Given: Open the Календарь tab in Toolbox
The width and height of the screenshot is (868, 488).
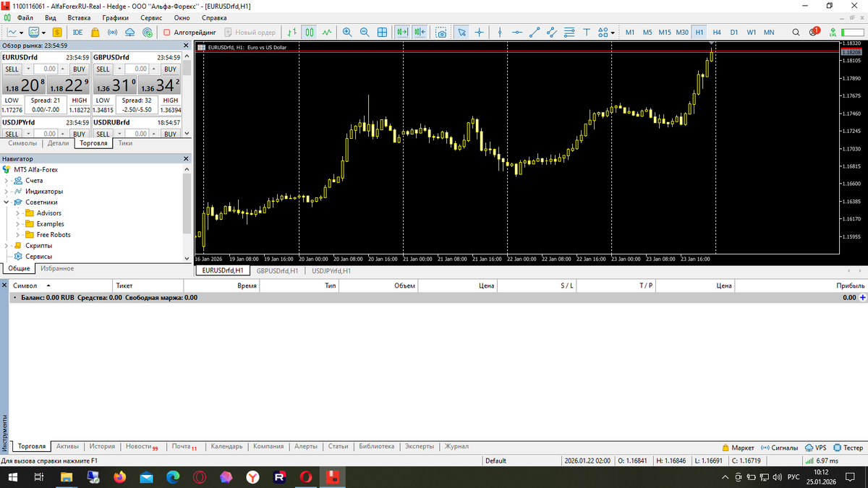Looking at the screenshot, I should [226, 447].
